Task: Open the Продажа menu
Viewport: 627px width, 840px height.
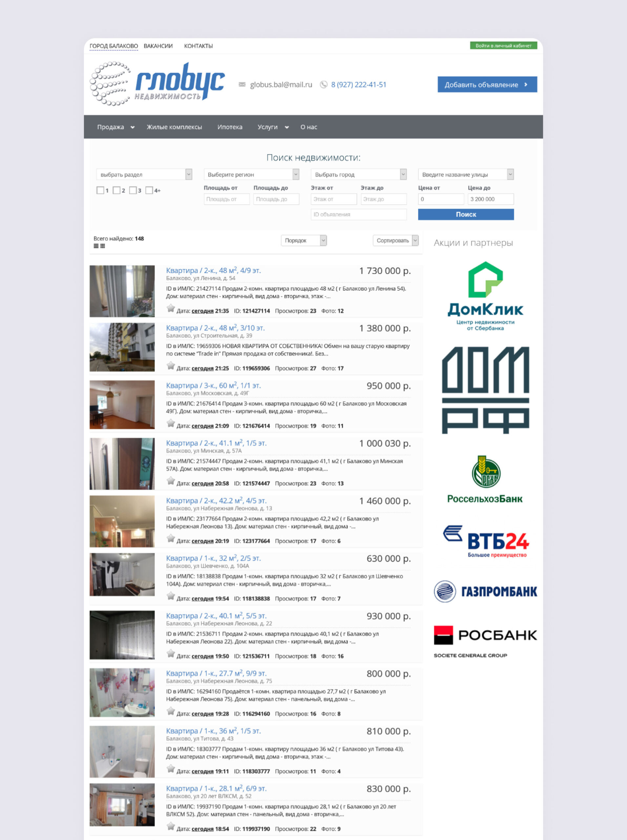Action: pos(115,127)
